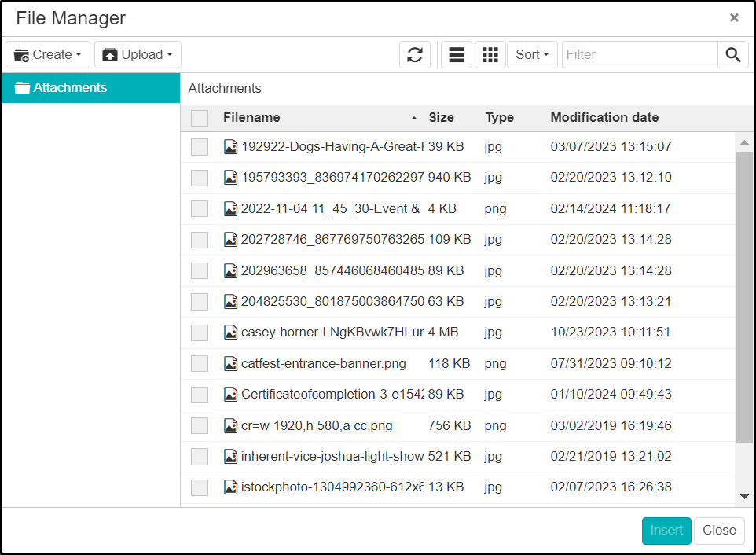Click the Insert button

click(x=666, y=531)
